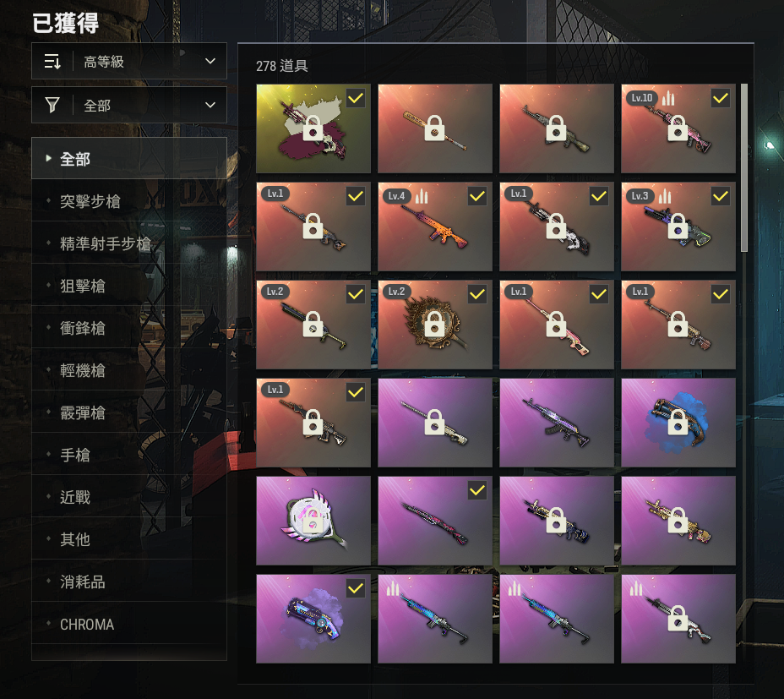The height and width of the screenshot is (699, 784).
Task: Select the pink riot shield melee item
Action: 313,521
